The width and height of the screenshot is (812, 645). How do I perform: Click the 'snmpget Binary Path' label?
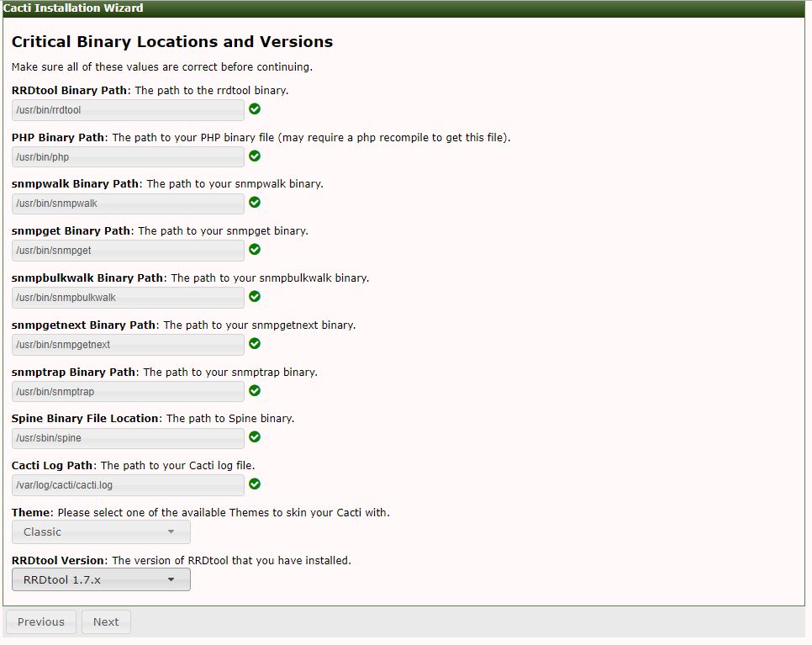point(71,231)
